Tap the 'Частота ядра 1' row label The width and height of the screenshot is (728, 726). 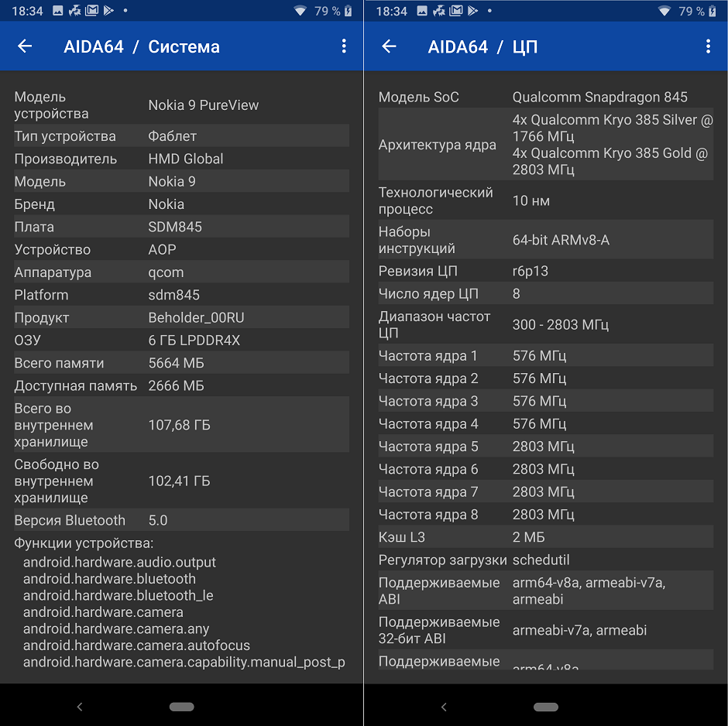coord(428,356)
